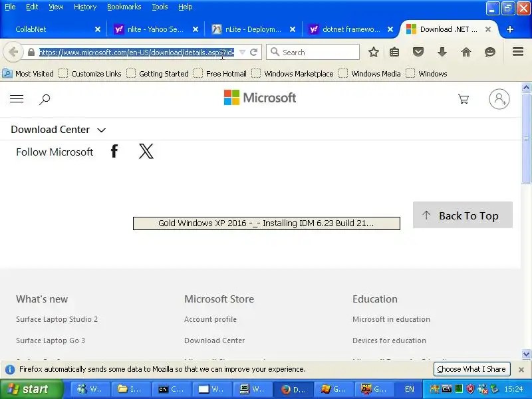This screenshot has height=399, width=532.
Task: Click the Microsoft site search magnifier
Action: [x=45, y=99]
